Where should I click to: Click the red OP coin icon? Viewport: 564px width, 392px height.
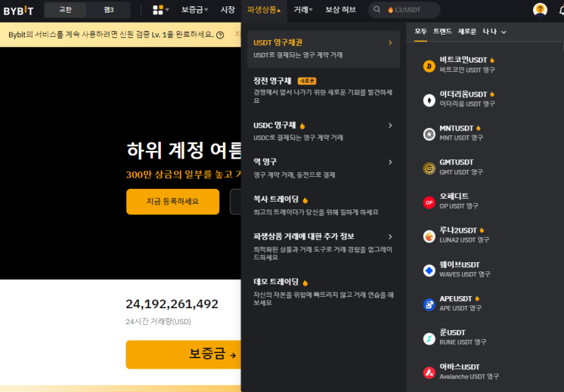click(429, 202)
